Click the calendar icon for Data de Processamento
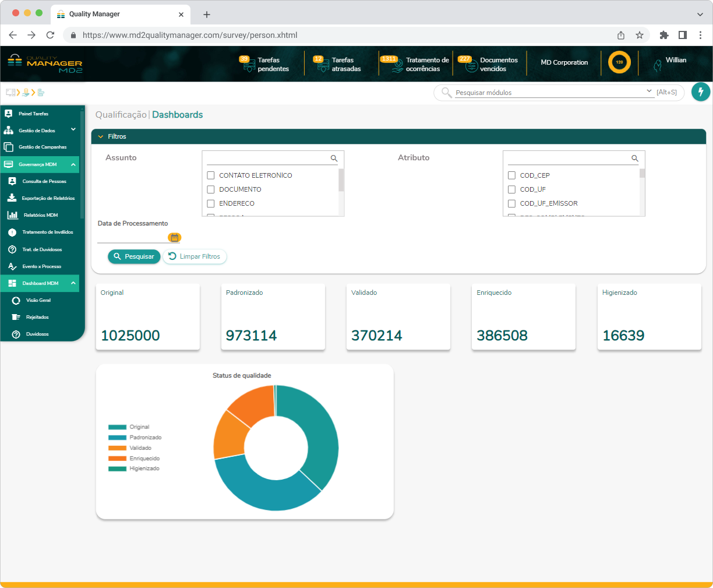Viewport: 713px width, 588px height. pos(174,237)
